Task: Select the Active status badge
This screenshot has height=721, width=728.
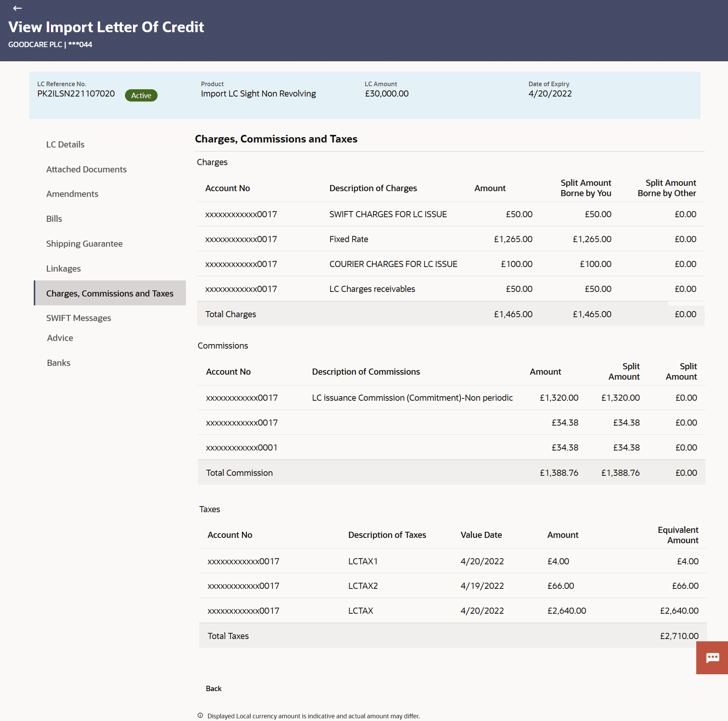Action: pyautogui.click(x=141, y=95)
